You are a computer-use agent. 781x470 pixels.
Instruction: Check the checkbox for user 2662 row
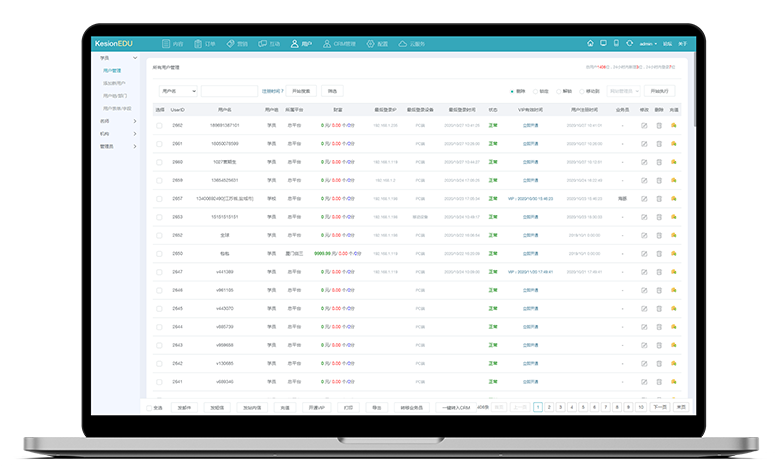[x=159, y=125]
